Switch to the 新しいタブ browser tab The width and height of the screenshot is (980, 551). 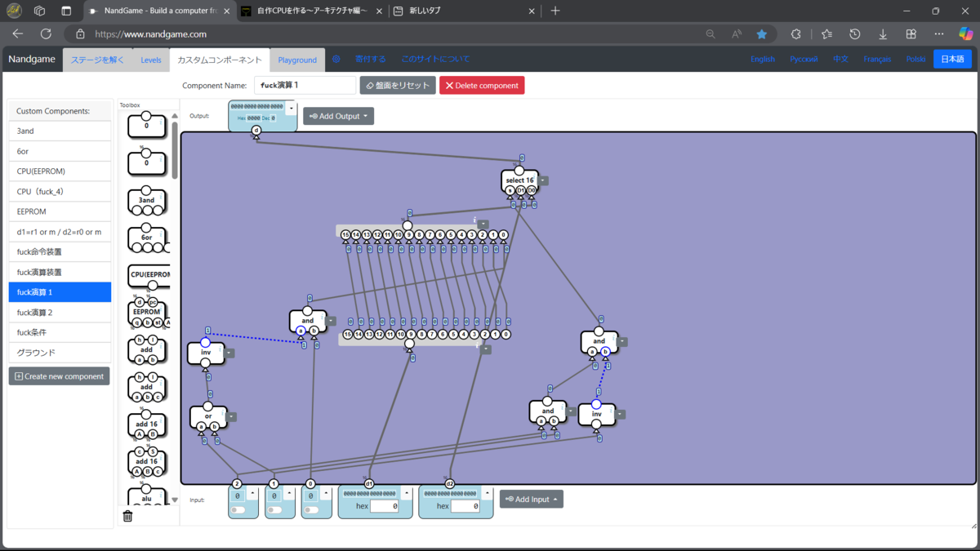462,11
